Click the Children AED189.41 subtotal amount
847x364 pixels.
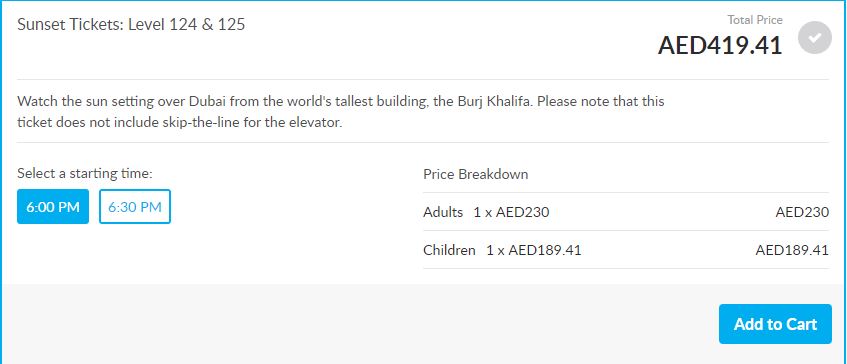coord(792,250)
